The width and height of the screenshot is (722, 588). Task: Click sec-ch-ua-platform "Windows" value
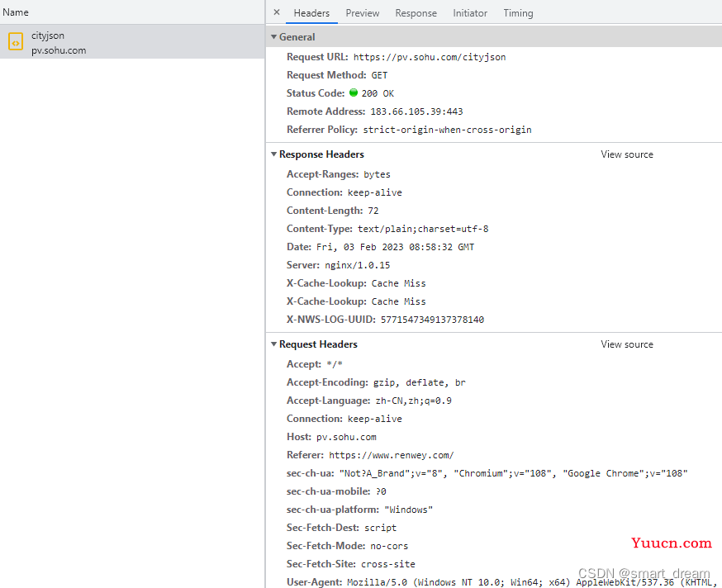click(408, 510)
